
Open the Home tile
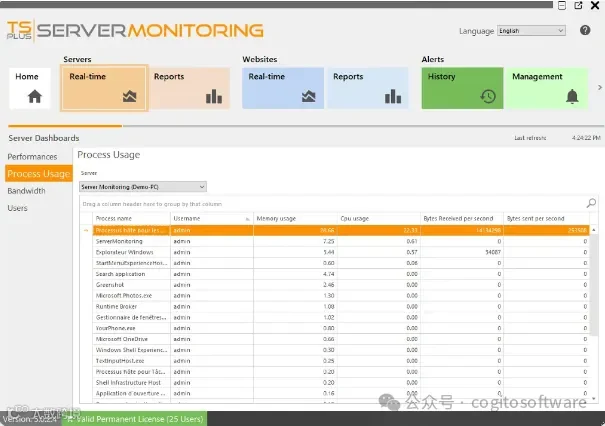(x=30, y=88)
